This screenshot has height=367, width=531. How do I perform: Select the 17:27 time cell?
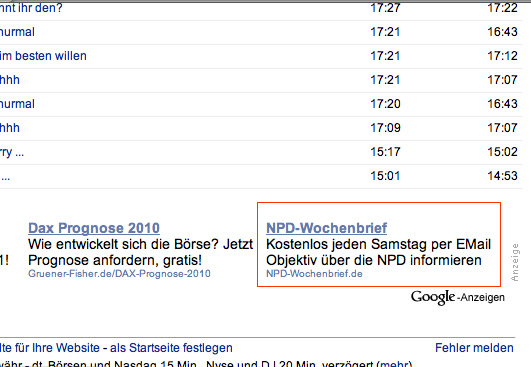(385, 8)
